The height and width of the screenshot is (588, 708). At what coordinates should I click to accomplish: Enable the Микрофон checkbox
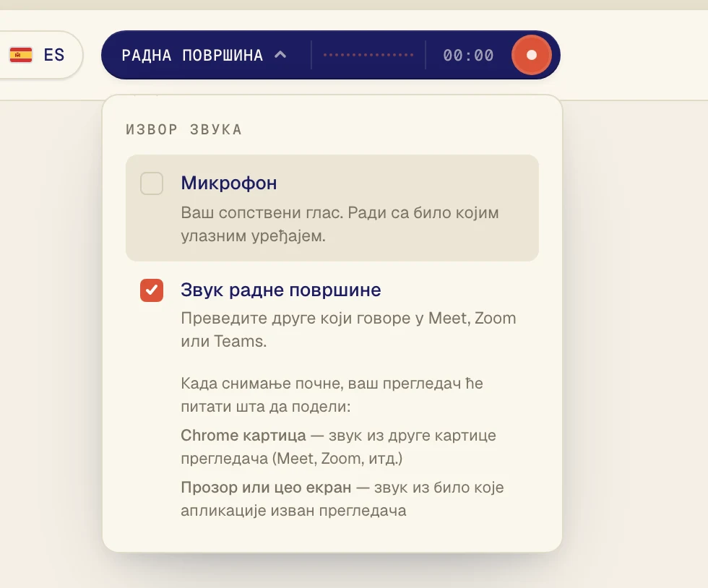point(152,183)
